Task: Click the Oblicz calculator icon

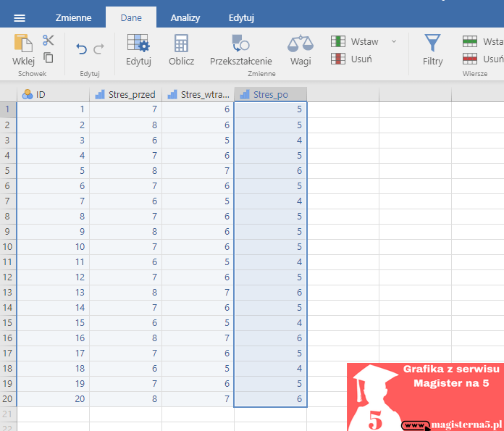Action: tap(181, 45)
